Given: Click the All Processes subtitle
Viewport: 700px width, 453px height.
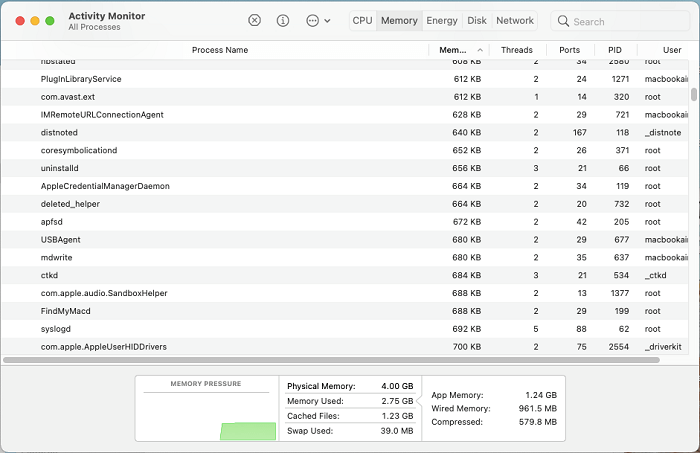Looking at the screenshot, I should pos(94,27).
